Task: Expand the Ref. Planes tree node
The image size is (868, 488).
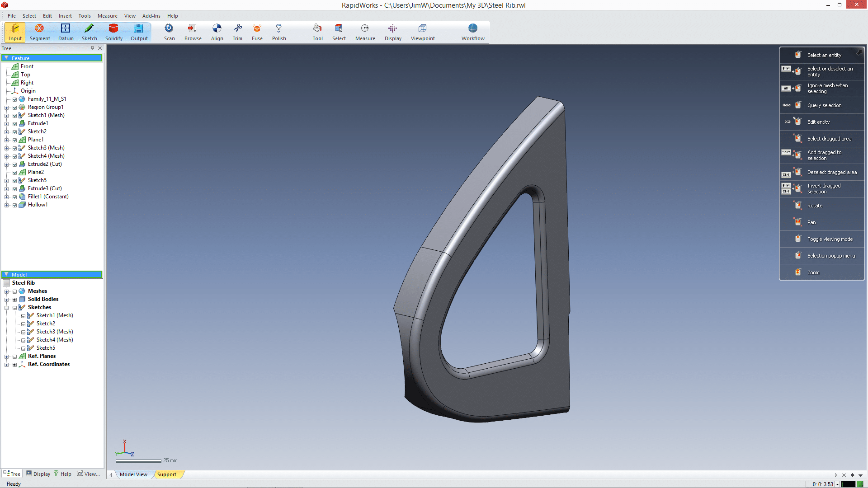Action: (7, 356)
